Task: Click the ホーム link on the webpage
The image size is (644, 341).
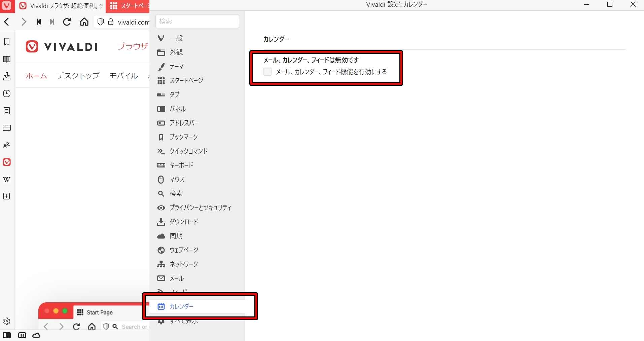Action: coord(36,76)
